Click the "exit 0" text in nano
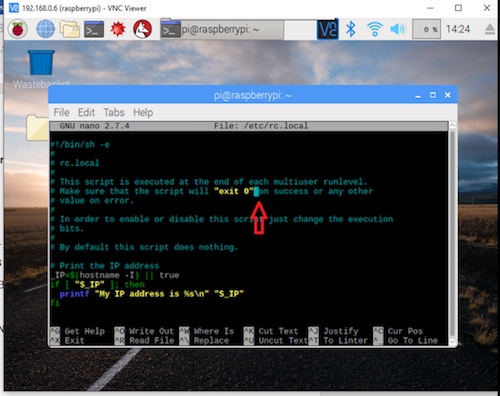Viewport: 500px width, 396px height. click(234, 191)
